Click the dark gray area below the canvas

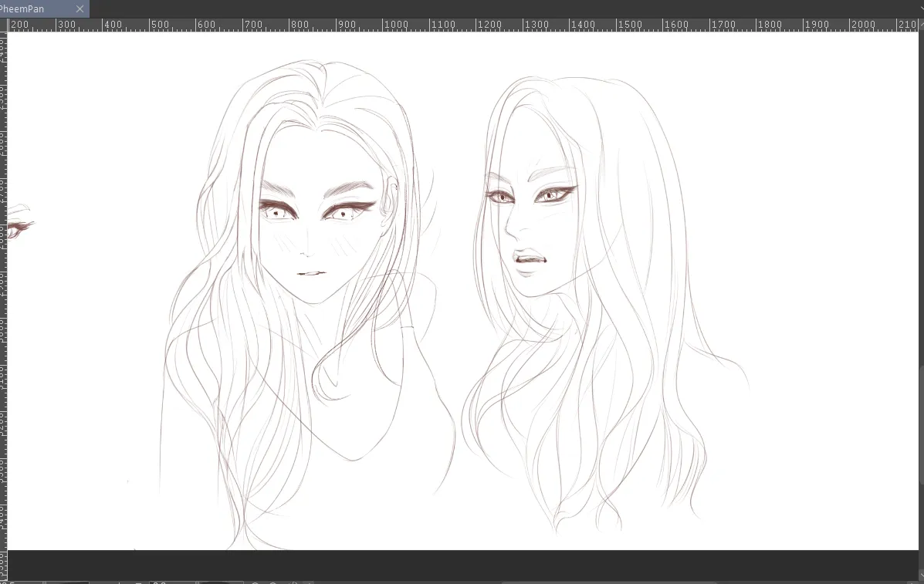(x=462, y=565)
